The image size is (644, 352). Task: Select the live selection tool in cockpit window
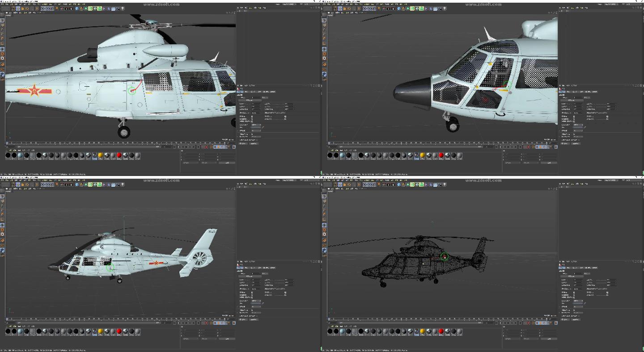pyautogui.click(x=335, y=8)
